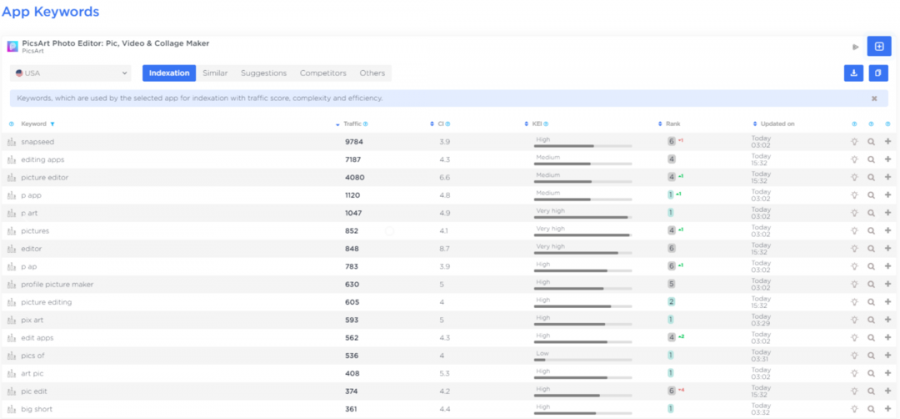Click the profile picture maker keyword
Screen dimensions: 900x419
click(57, 284)
